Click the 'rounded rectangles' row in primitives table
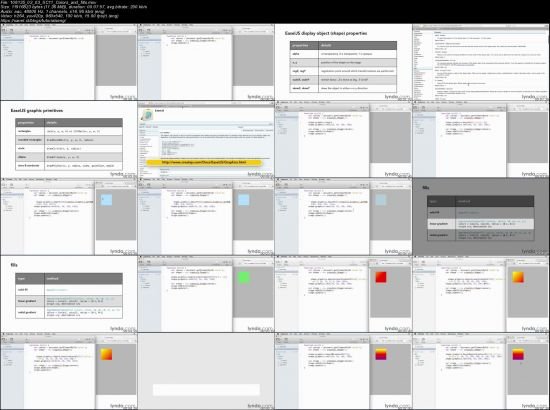Image resolution: width=550 pixels, height=410 pixels. click(69, 140)
